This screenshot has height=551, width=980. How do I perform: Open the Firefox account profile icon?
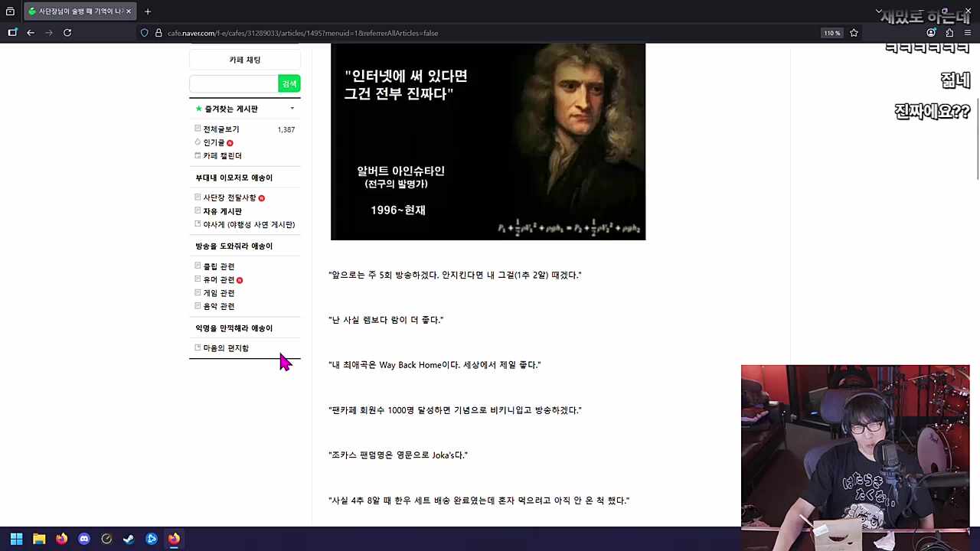932,32
